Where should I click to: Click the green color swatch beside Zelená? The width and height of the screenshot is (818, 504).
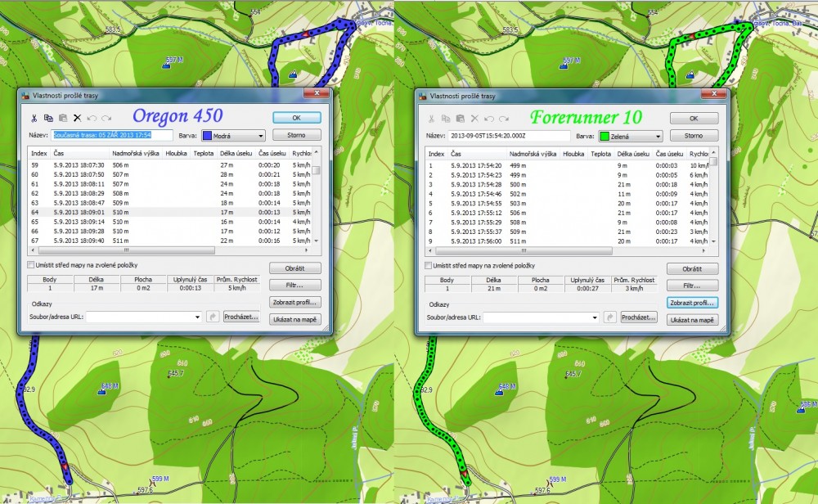tap(606, 137)
